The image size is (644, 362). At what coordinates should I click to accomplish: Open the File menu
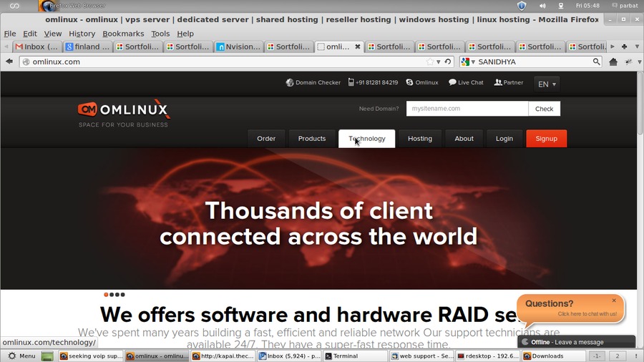(10, 34)
